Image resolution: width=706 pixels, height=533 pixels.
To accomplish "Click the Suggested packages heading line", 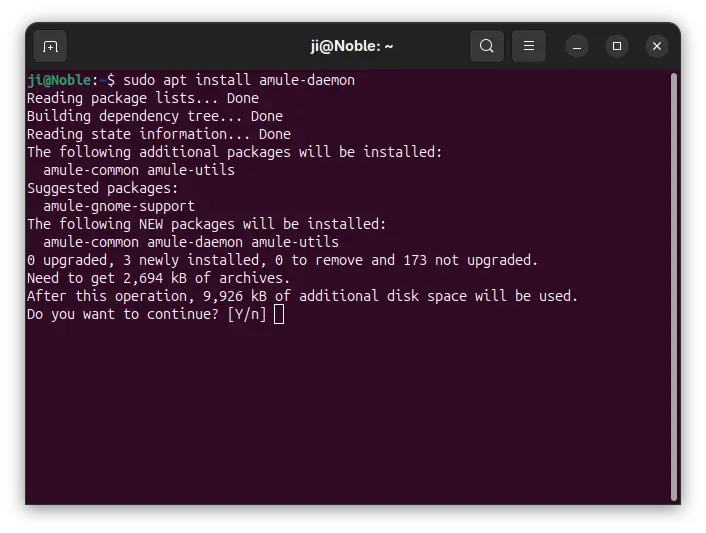I will click(103, 188).
